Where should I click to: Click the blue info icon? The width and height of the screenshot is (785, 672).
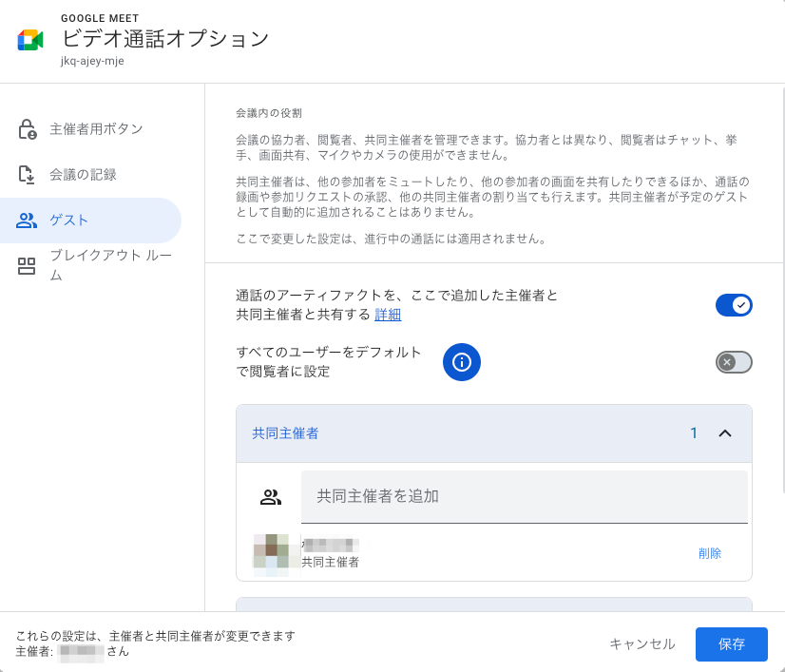point(462,362)
